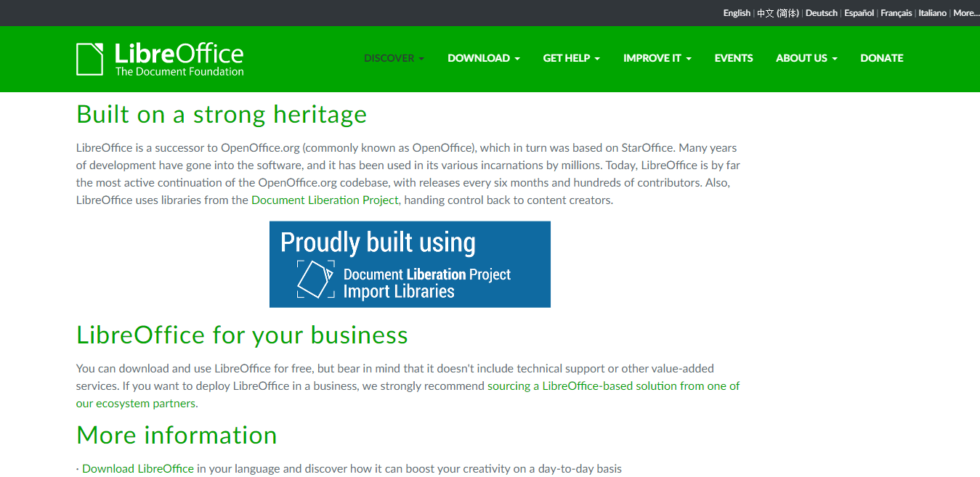Expand the Improve It menu
980x477 pixels.
[x=657, y=58]
